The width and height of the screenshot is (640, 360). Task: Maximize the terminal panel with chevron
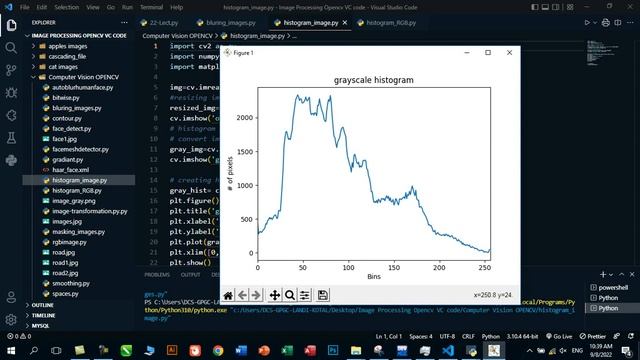(x=622, y=275)
